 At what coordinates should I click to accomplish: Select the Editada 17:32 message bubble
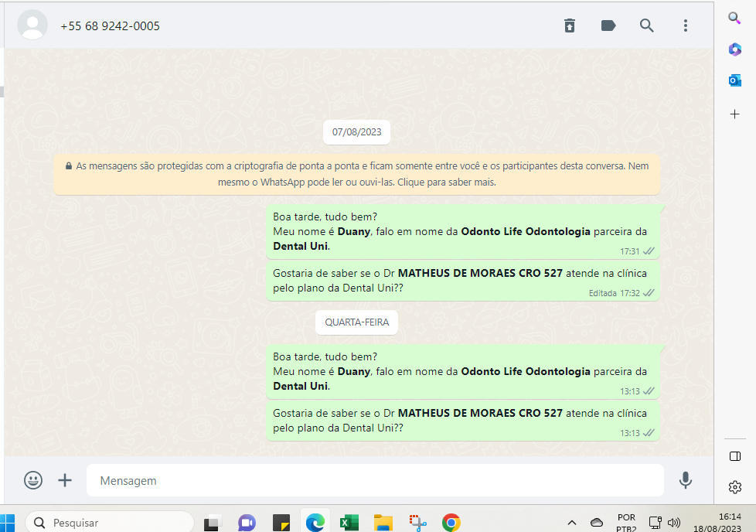click(x=463, y=281)
